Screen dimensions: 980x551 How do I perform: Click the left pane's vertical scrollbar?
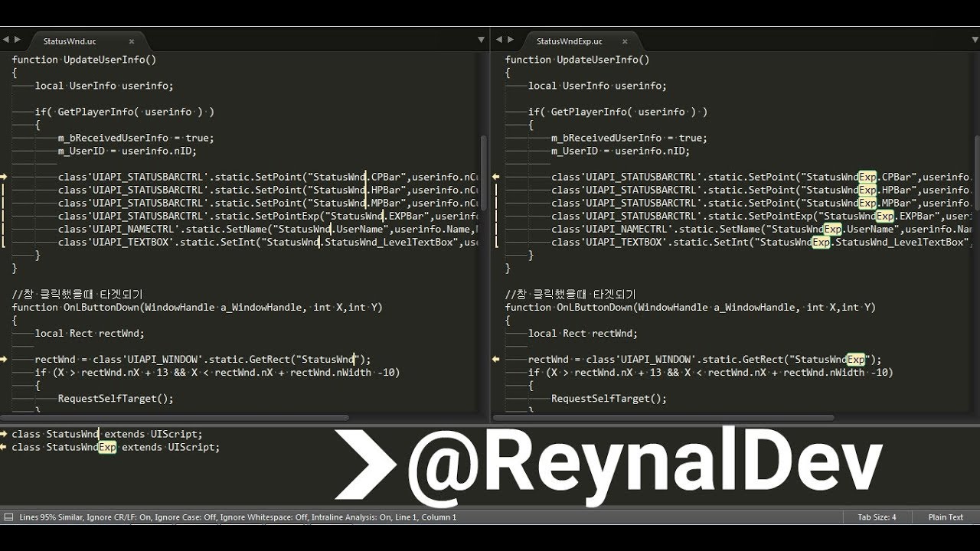(484, 172)
